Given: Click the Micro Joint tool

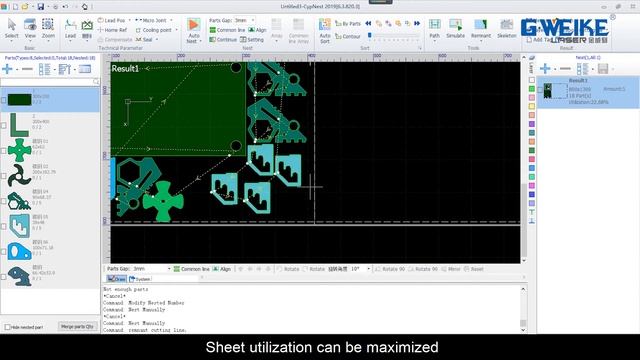Looking at the screenshot, I should click(151, 20).
